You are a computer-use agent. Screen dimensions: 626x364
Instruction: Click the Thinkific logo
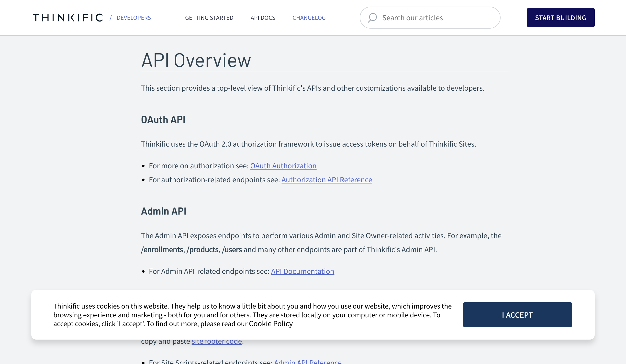(67, 18)
